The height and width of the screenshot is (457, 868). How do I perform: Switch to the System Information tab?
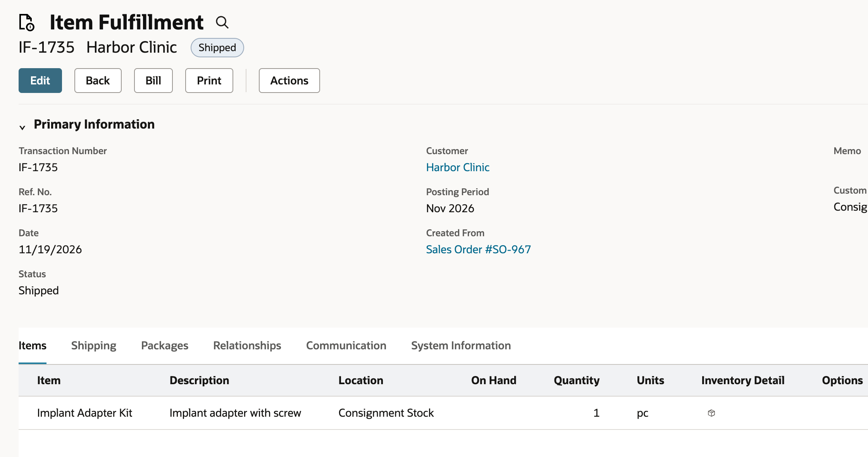461,345
